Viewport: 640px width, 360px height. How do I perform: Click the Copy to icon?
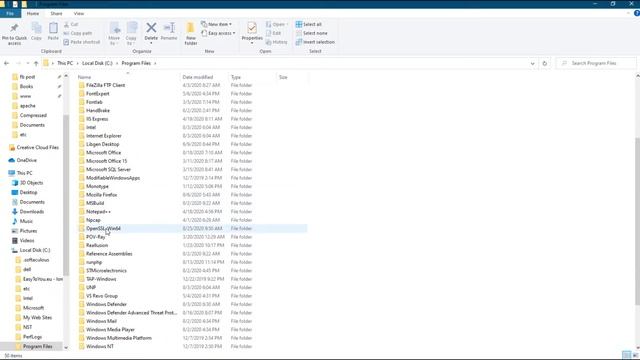131,28
